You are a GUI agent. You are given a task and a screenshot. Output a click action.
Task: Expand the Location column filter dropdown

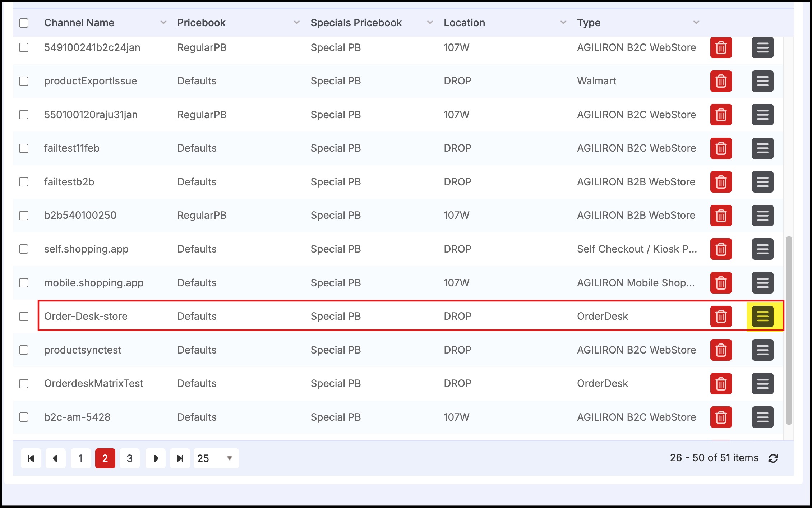click(563, 23)
